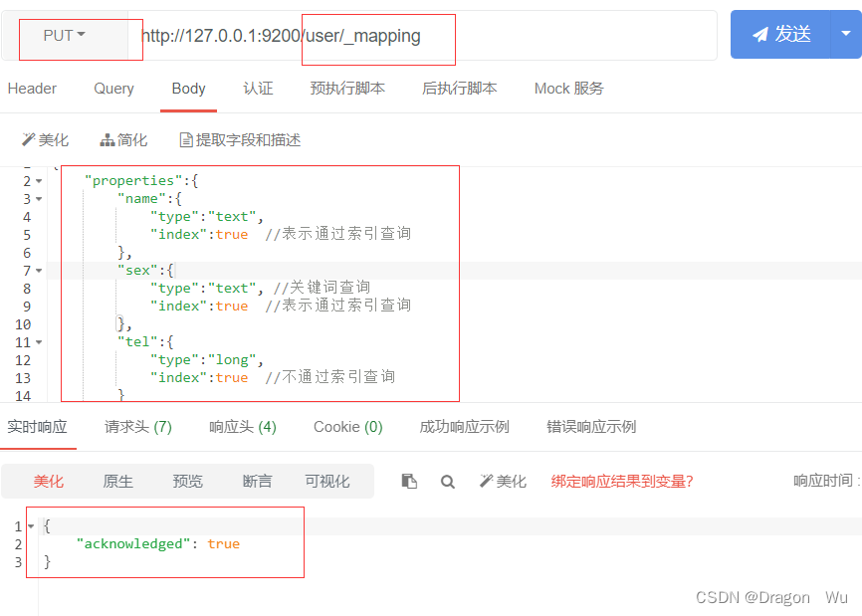Collapse the "tel" fold arrow on line 11

39,342
